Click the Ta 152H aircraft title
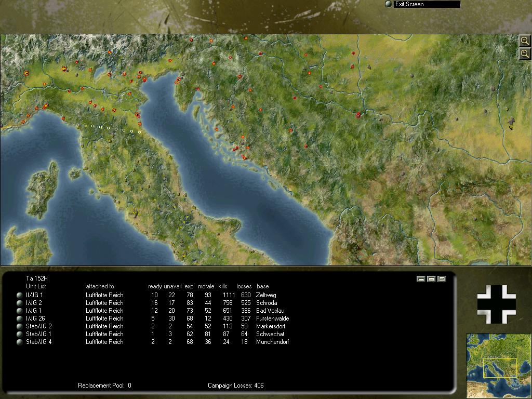Viewport: 532px width, 399px height. point(37,278)
